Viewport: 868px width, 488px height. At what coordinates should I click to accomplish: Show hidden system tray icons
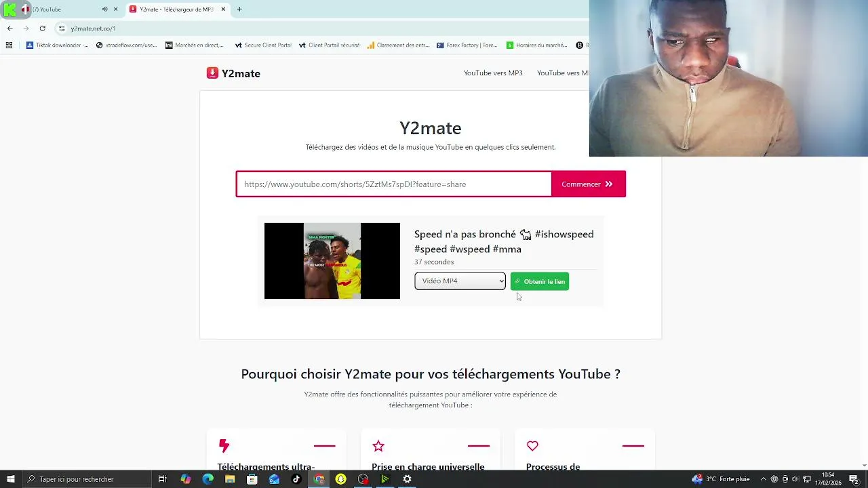(764, 479)
